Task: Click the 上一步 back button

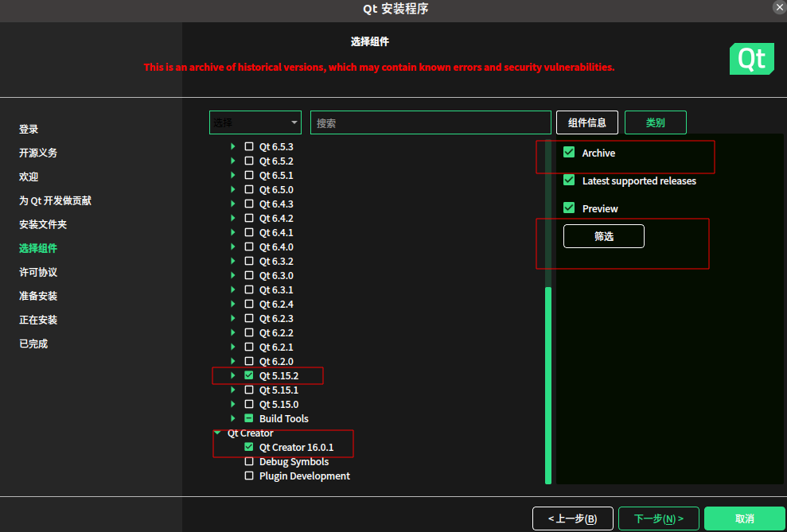Action: (573, 518)
